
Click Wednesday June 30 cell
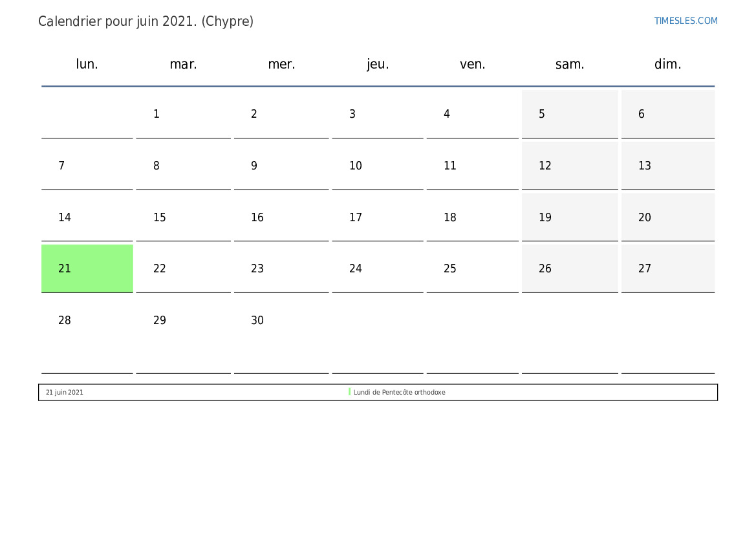281,320
